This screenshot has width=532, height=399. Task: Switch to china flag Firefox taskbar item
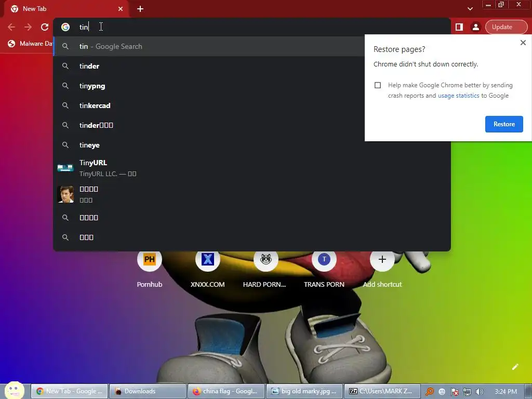tap(227, 391)
